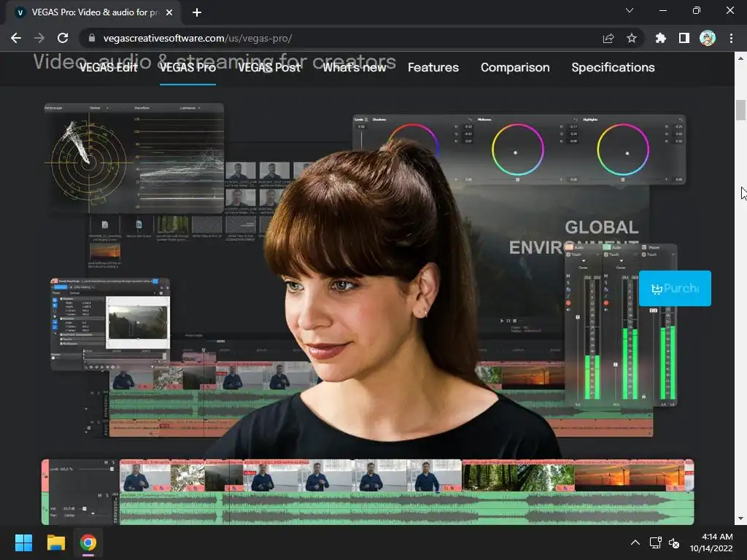The height and width of the screenshot is (560, 747).
Task: Open the Chrome extensions puzzle menu
Action: click(x=661, y=38)
